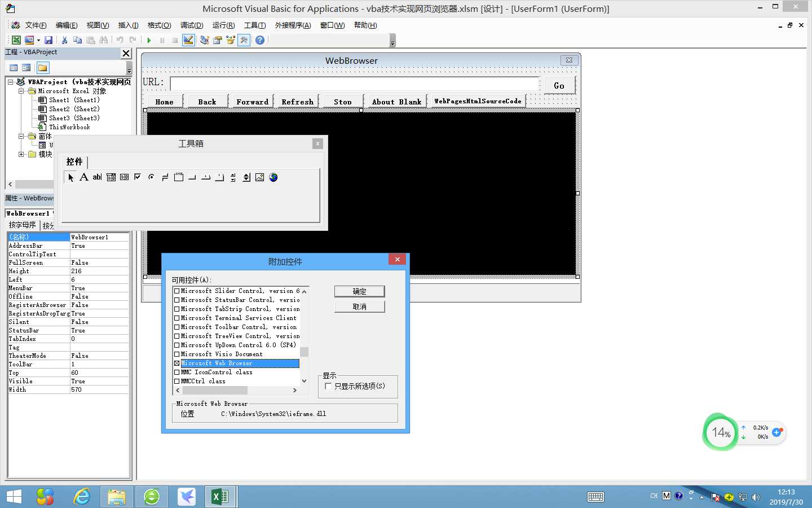The image size is (812, 508).
Task: Select the SpinButton control in toolbox
Action: [x=246, y=177]
